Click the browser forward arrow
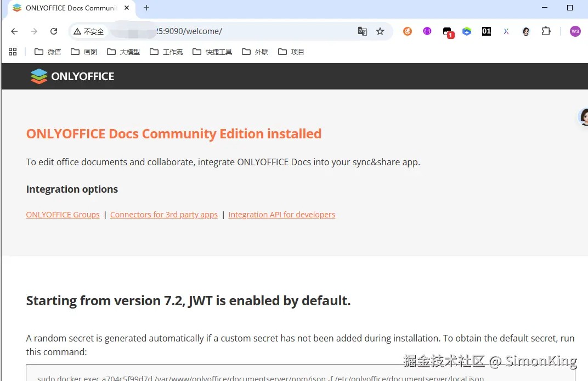Screen dimensions: 588x381 pos(34,31)
